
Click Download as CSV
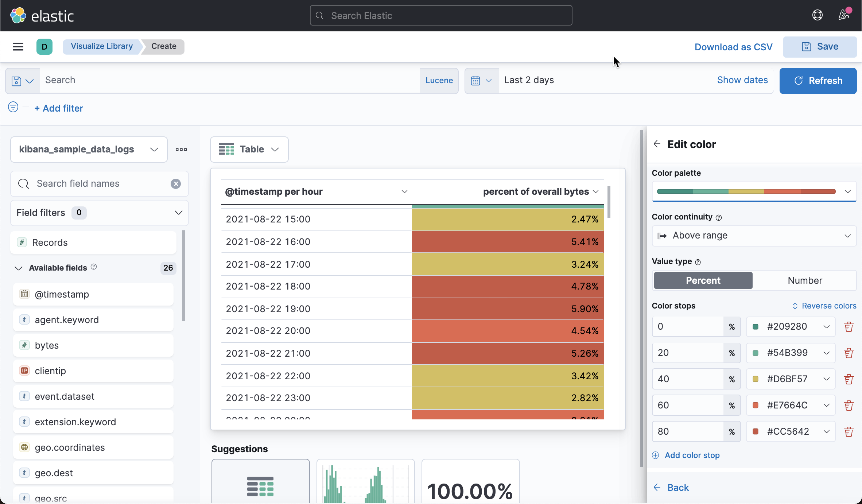point(733,47)
